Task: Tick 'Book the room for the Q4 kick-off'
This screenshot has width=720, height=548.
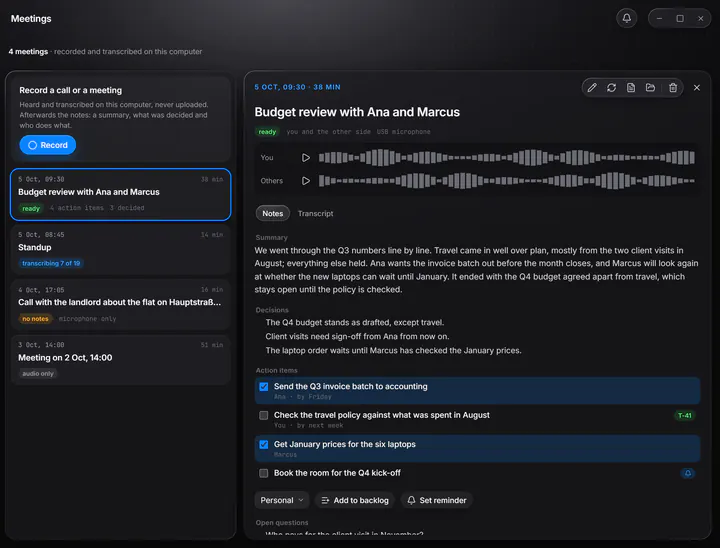Action: (x=264, y=473)
